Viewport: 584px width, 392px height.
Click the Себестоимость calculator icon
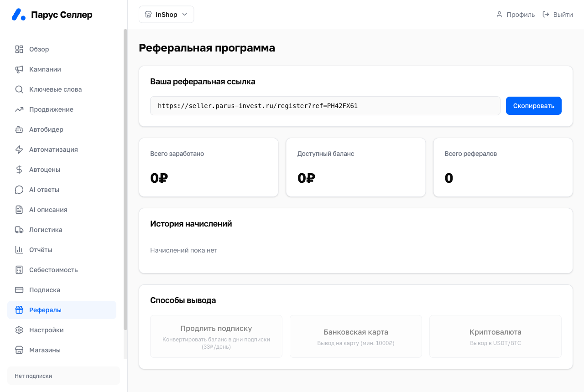coord(19,270)
